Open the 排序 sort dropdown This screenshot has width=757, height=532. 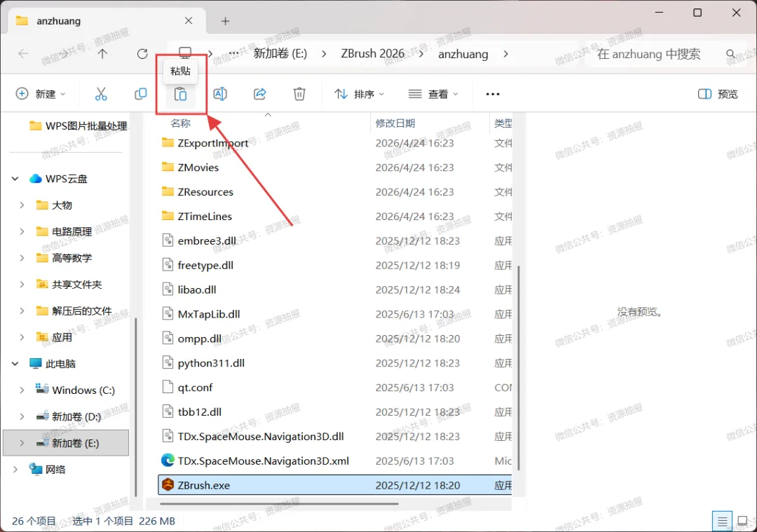click(360, 94)
